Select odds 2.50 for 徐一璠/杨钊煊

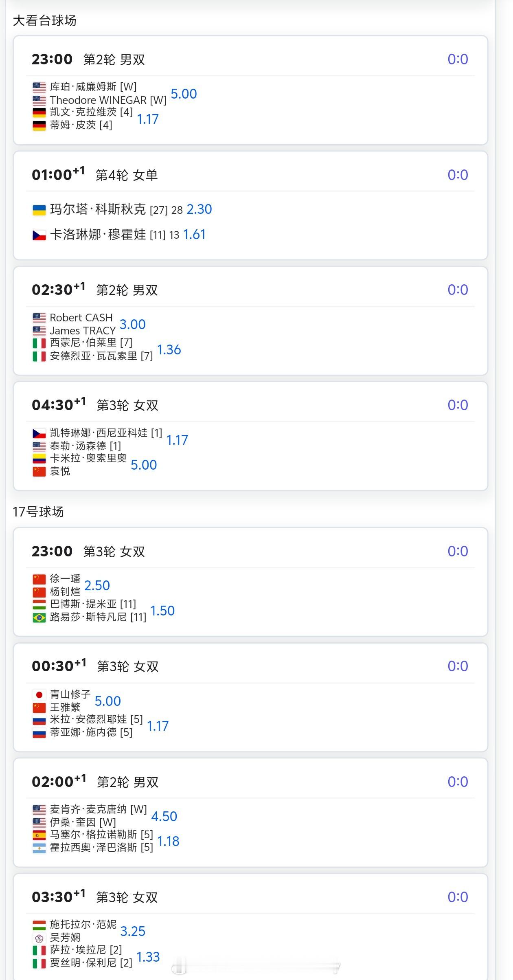[97, 586]
